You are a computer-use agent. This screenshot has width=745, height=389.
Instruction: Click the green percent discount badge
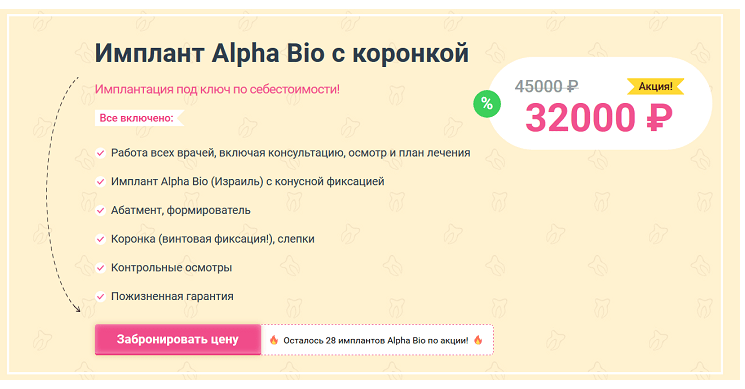pyautogui.click(x=487, y=104)
